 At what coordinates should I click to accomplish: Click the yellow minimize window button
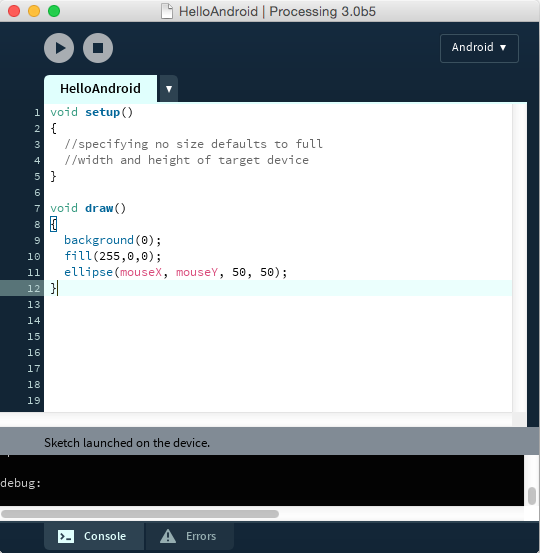tap(34, 11)
